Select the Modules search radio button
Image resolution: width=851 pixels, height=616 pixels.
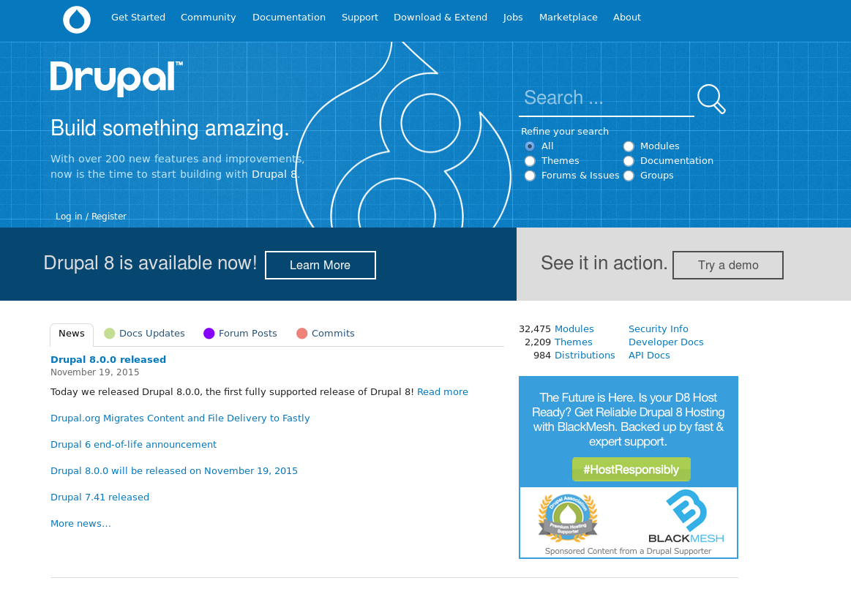point(629,146)
